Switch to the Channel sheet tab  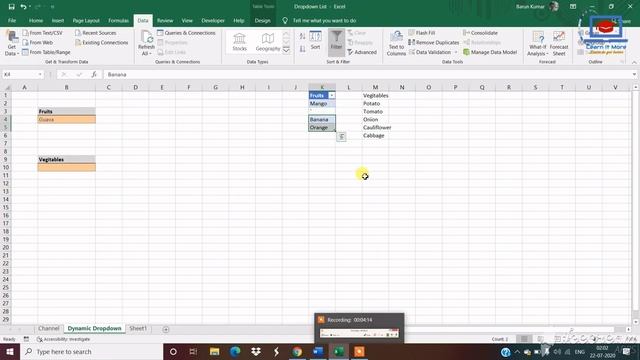pos(49,329)
